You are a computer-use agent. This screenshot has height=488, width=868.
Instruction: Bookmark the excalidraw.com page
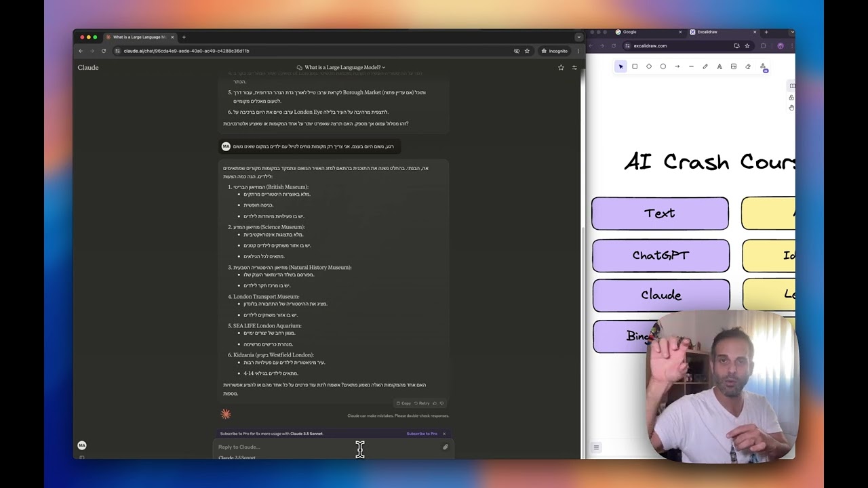click(747, 46)
